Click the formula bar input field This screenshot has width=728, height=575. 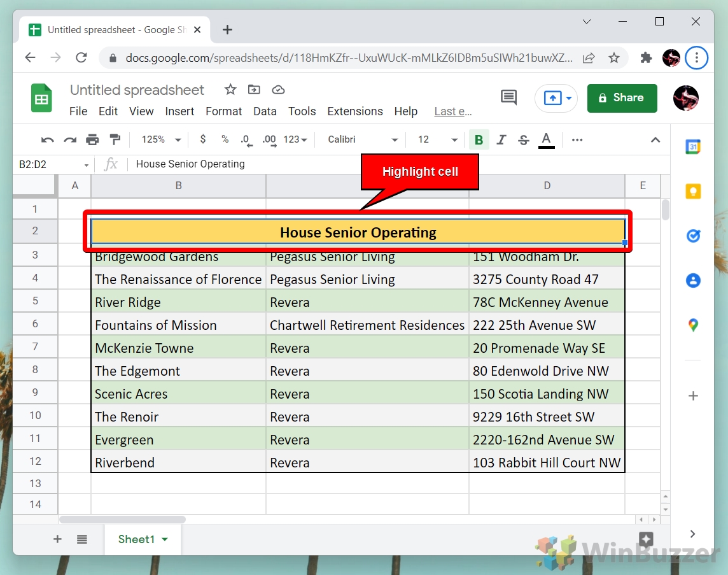tap(399, 164)
